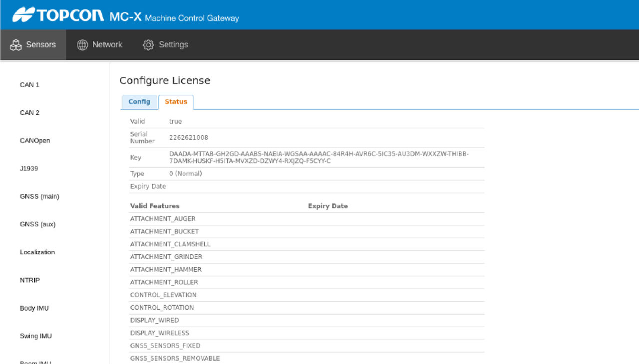Click the serial number 2262621008

click(x=189, y=138)
